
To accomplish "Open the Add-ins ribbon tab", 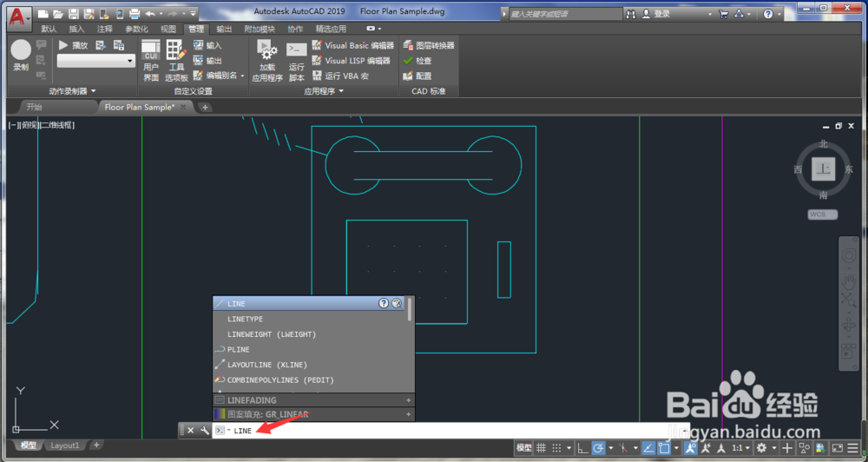I will (x=260, y=29).
